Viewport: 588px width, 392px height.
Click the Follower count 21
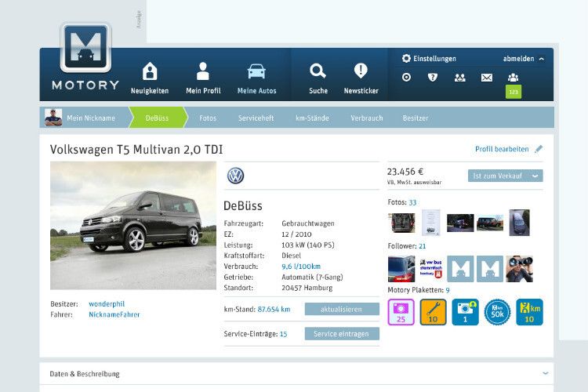[x=423, y=246]
